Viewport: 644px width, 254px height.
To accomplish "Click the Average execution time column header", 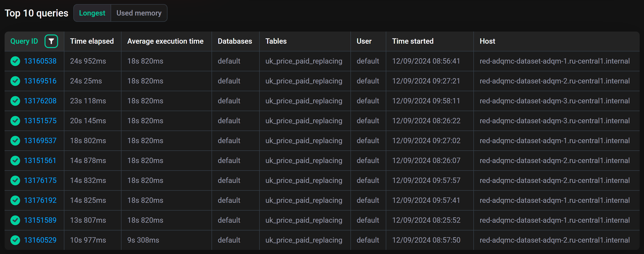I will pos(165,41).
